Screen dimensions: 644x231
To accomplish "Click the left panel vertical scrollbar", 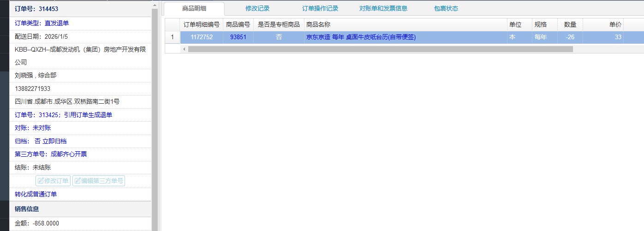I will coord(155,115).
